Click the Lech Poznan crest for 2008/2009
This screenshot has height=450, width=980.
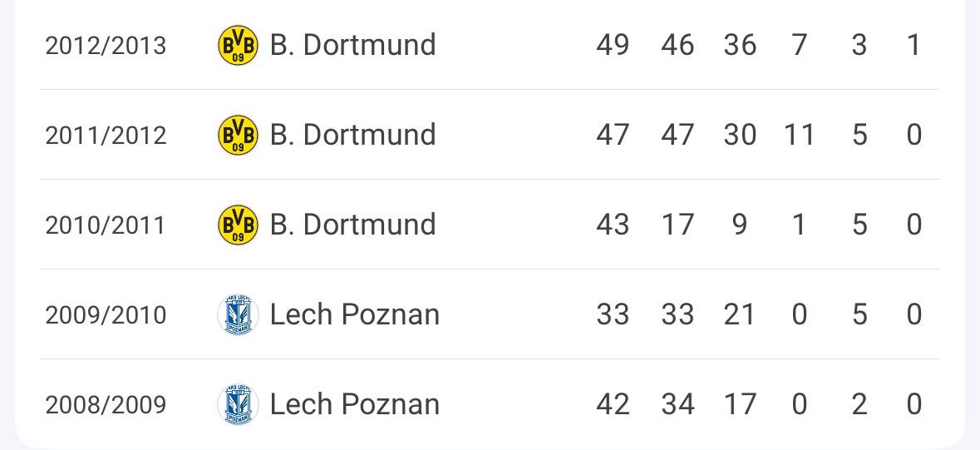click(x=238, y=404)
